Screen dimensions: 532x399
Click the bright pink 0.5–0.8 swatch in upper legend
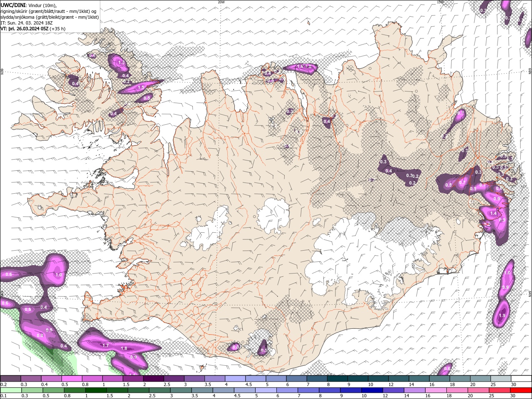coord(71,379)
